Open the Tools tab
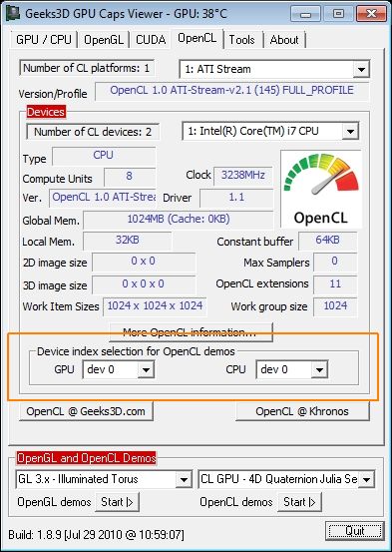The width and height of the screenshot is (392, 552). coord(241,40)
